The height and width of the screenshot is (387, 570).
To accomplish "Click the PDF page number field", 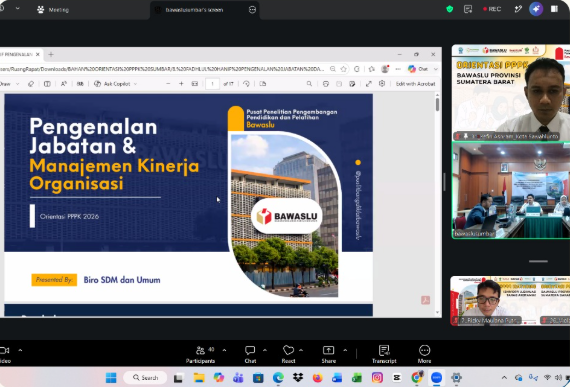I will pos(212,84).
